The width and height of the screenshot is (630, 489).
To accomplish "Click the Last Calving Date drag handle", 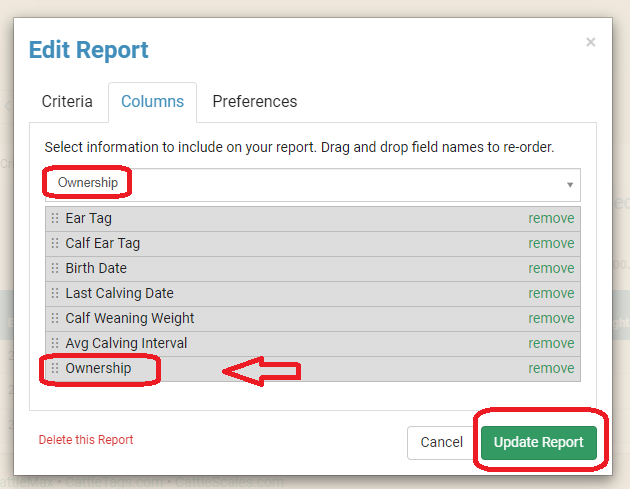I will (x=55, y=293).
